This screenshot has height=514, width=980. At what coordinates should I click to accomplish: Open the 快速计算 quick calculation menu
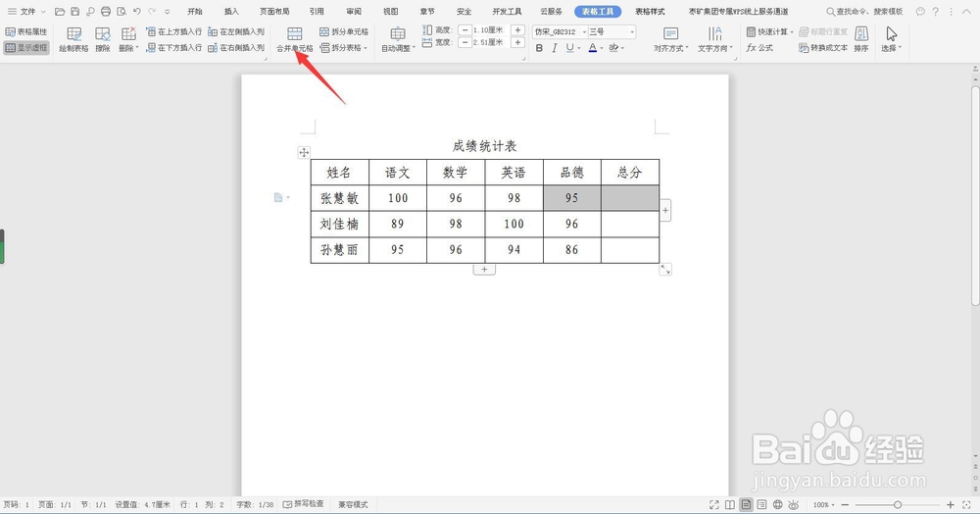(x=769, y=31)
